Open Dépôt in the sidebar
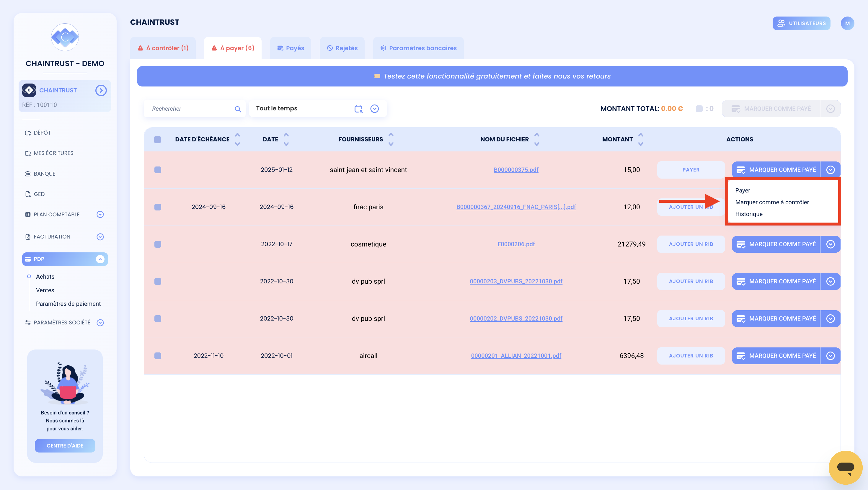The image size is (868, 490). (x=38, y=133)
